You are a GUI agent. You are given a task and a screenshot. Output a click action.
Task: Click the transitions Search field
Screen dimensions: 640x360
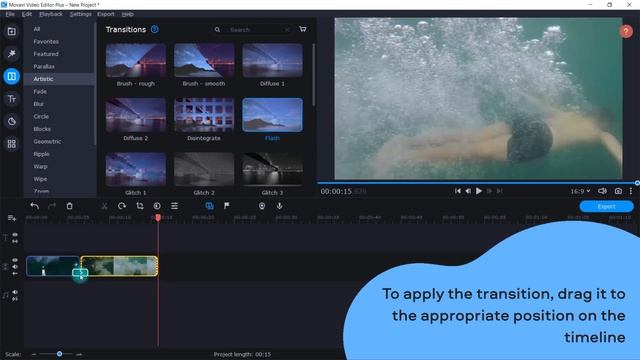coord(251,30)
